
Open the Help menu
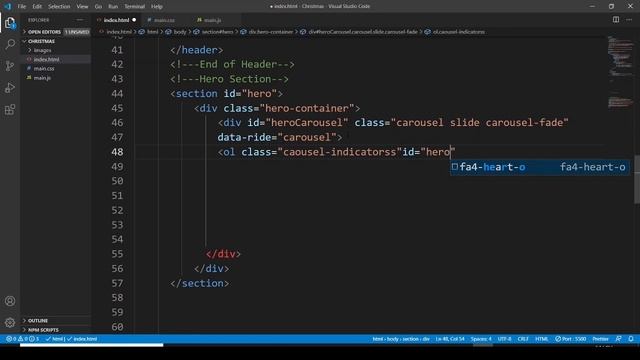[x=157, y=7]
